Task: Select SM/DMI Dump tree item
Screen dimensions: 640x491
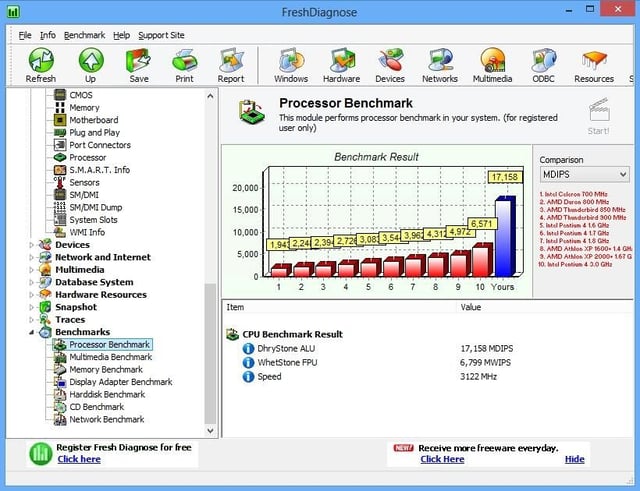Action: (96, 207)
